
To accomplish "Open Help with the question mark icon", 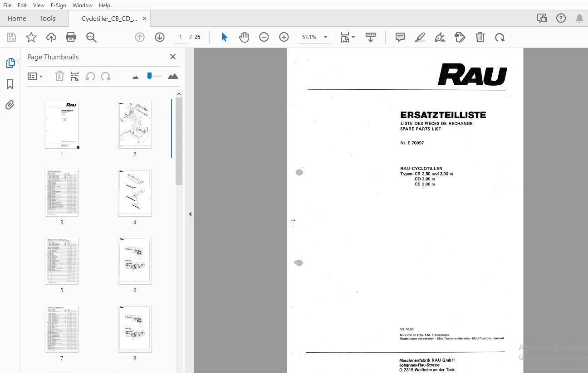I will click(561, 18).
